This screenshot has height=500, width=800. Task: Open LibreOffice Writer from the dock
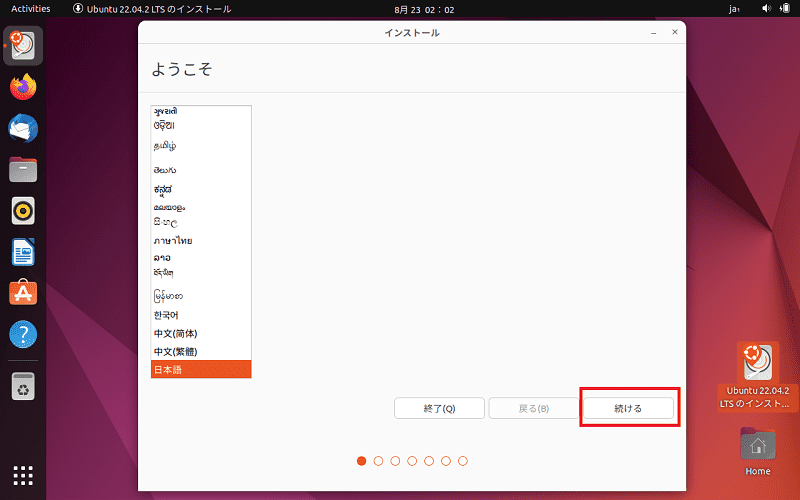coord(23,252)
